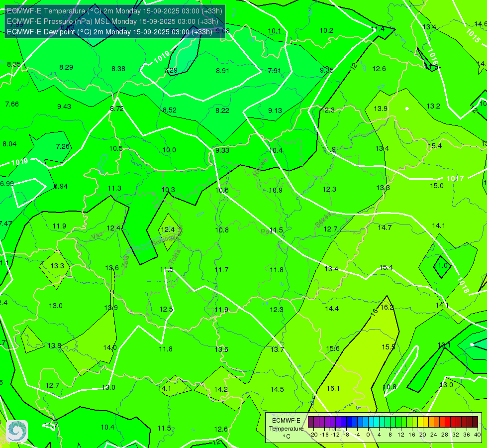Click the 11.3 temperature value
The image size is (487, 448).
coord(114,188)
